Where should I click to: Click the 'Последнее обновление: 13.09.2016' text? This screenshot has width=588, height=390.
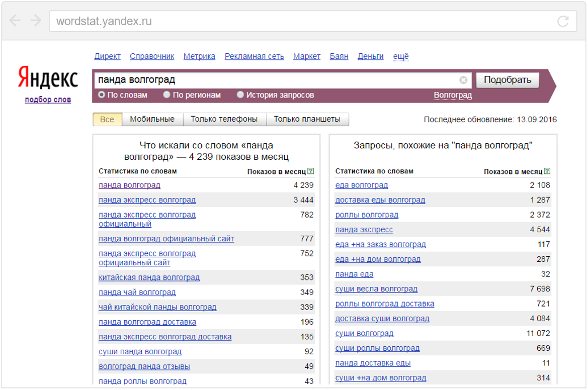point(490,120)
